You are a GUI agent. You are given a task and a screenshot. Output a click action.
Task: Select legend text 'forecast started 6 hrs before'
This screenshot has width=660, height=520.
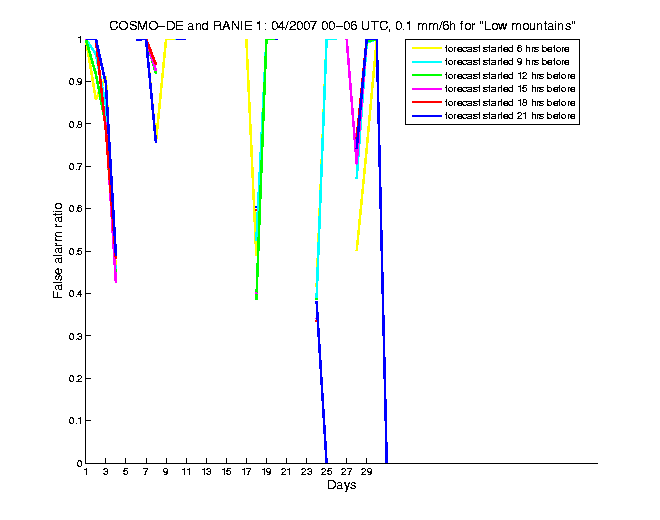[x=509, y=47]
